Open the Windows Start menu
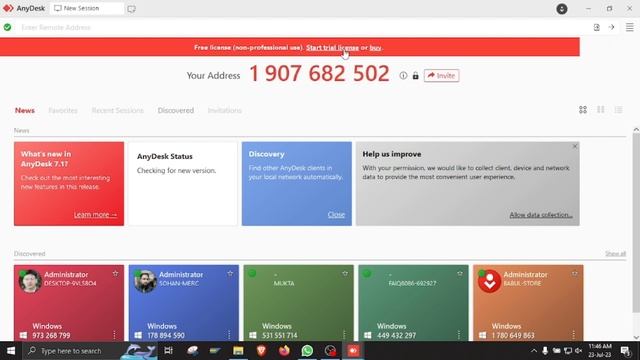Screen dimensions: 640x360 point(11,351)
